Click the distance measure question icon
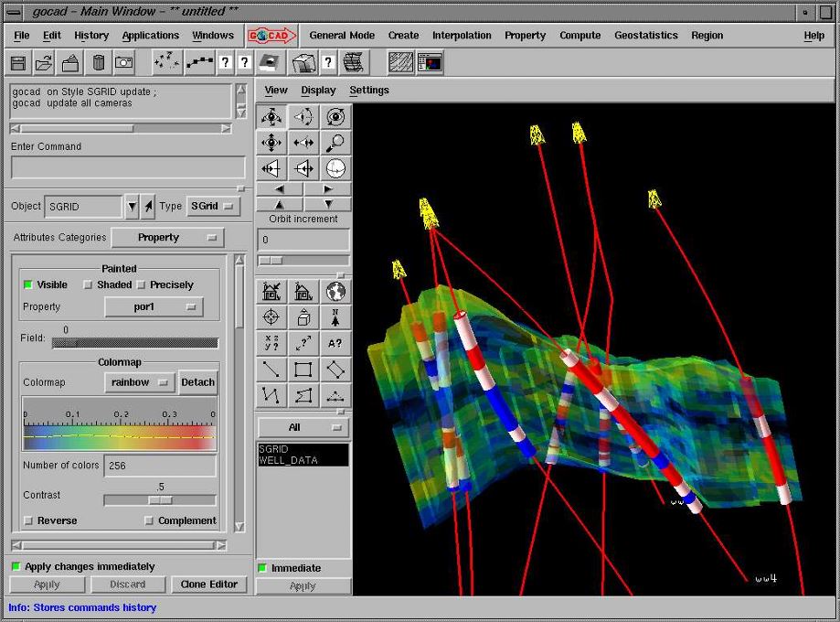 [x=303, y=344]
